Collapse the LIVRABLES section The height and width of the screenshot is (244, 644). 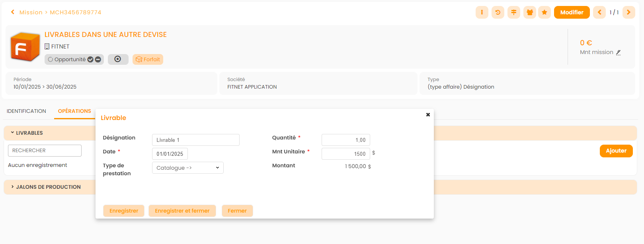(x=13, y=133)
